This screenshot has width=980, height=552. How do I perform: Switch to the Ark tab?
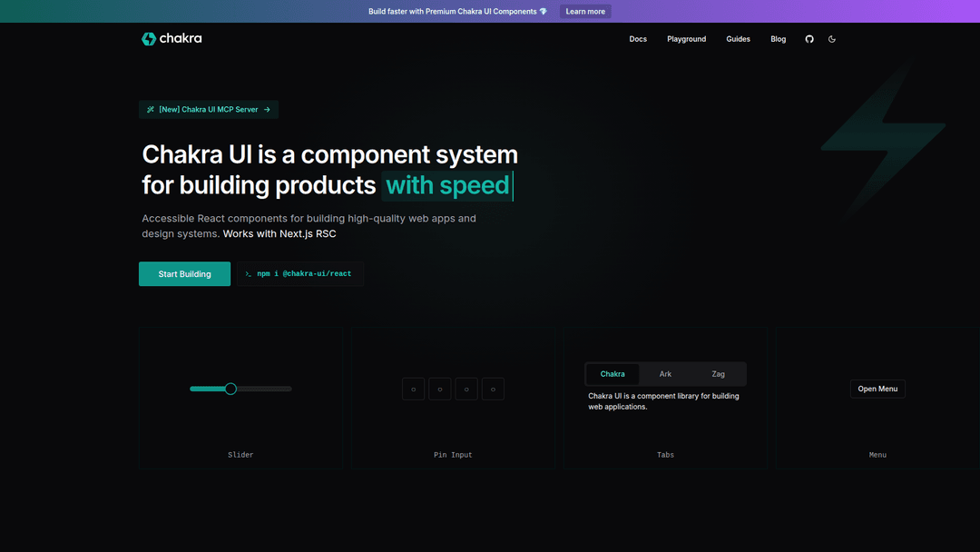pos(665,374)
